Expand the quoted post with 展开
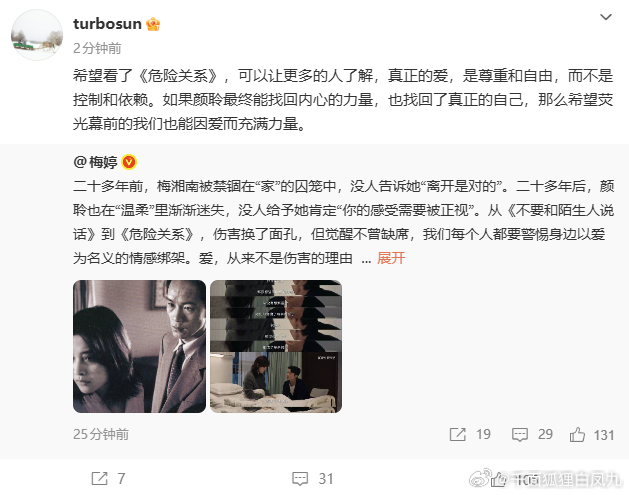This screenshot has height=495, width=629. 391,258
